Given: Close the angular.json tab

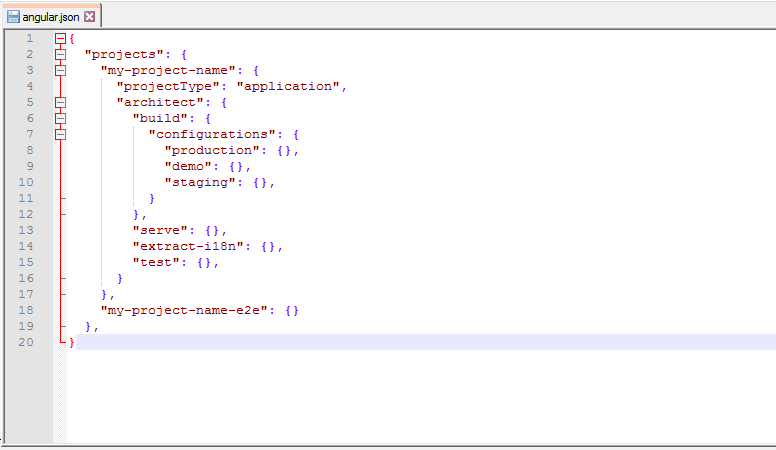Looking at the screenshot, I should point(90,17).
